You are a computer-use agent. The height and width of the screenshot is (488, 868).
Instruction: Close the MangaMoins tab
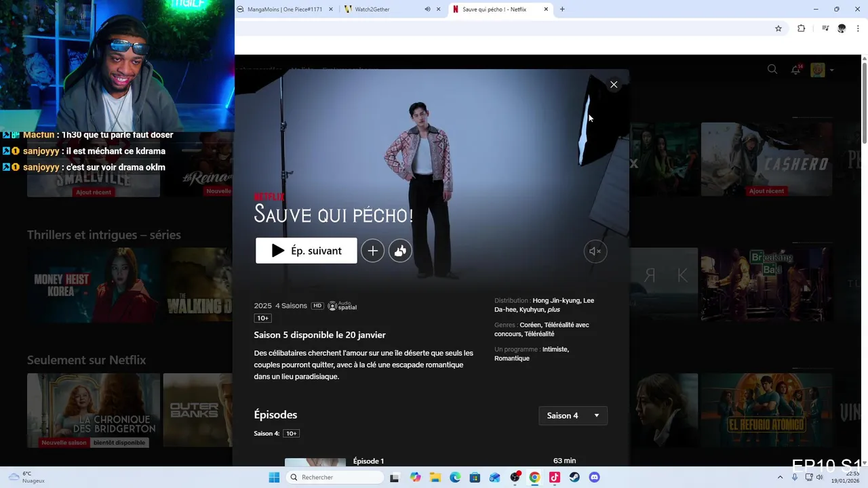[x=331, y=9]
